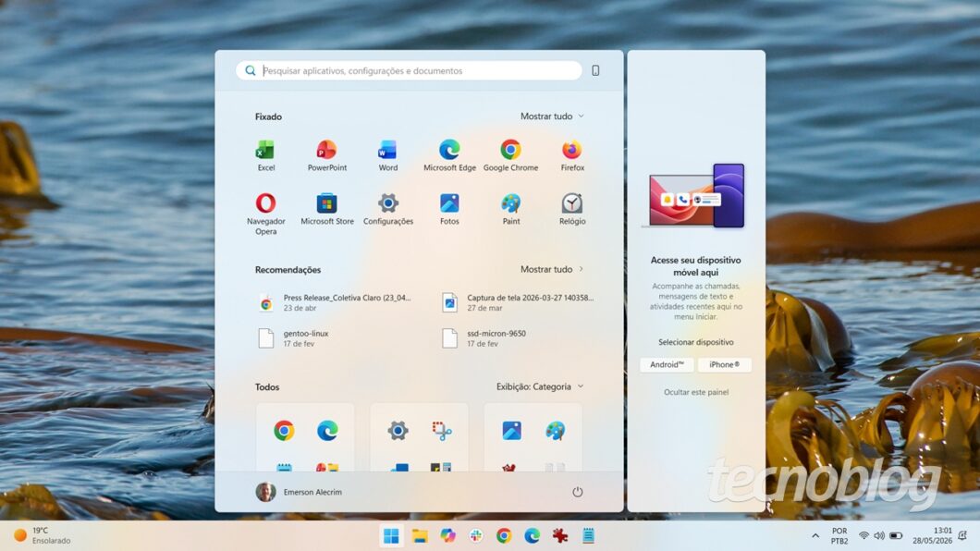Open Navegador Opera pinned app
Image resolution: width=980 pixels, height=551 pixels.
pyautogui.click(x=265, y=214)
